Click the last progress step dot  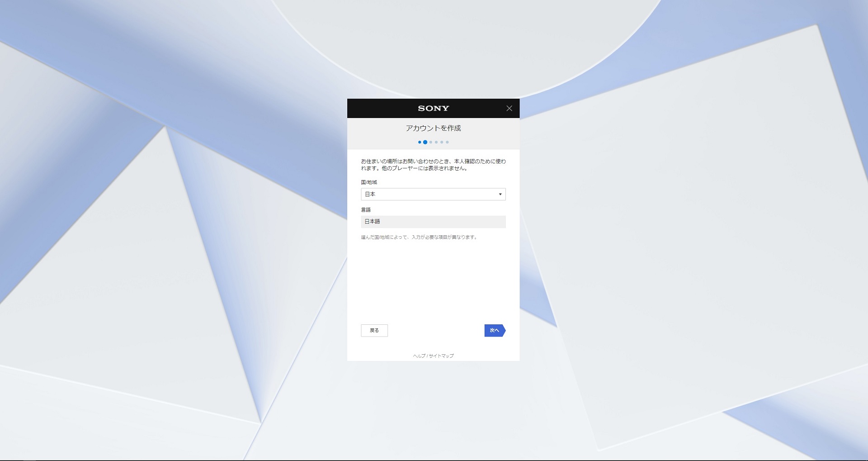(447, 142)
